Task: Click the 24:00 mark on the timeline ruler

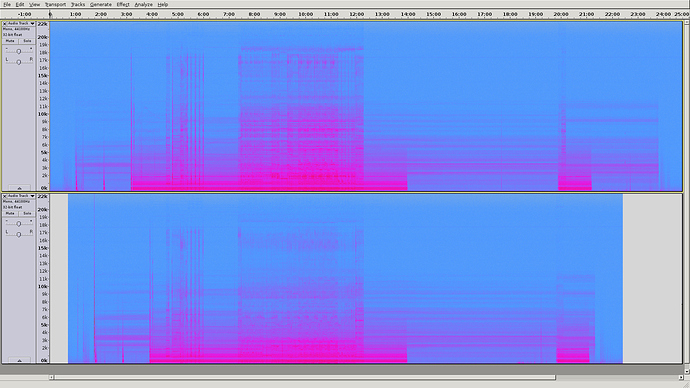Action: 663,15
